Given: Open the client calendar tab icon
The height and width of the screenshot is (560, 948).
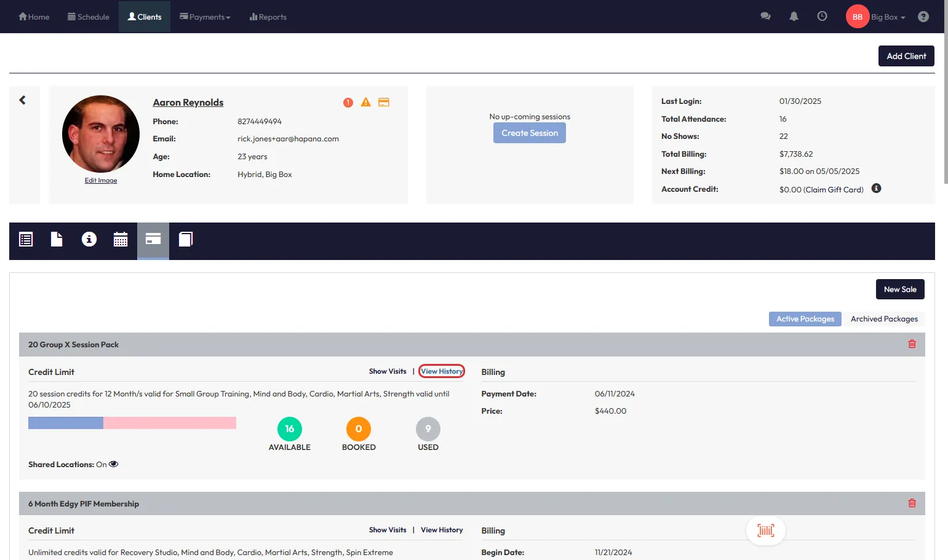Looking at the screenshot, I should point(121,240).
